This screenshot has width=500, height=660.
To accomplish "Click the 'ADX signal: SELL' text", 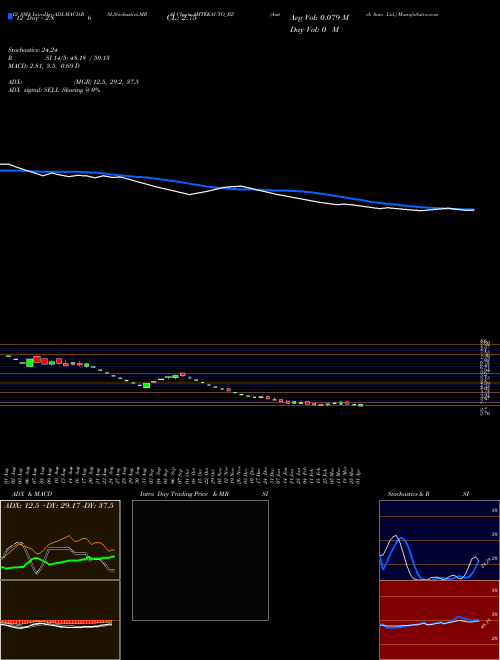I will pos(34,90).
